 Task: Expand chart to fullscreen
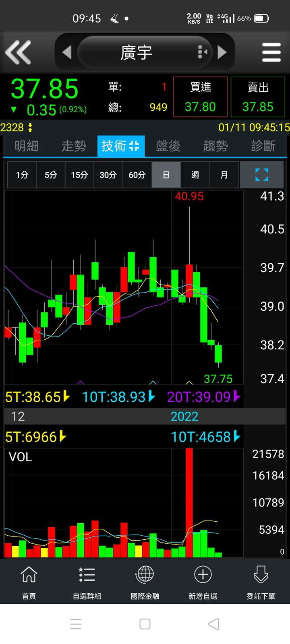pyautogui.click(x=262, y=175)
